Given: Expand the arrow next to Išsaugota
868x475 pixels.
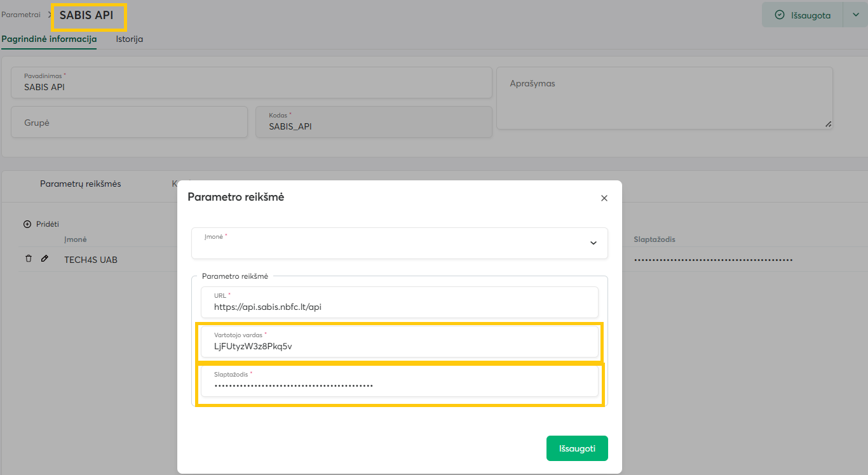Looking at the screenshot, I should point(855,15).
